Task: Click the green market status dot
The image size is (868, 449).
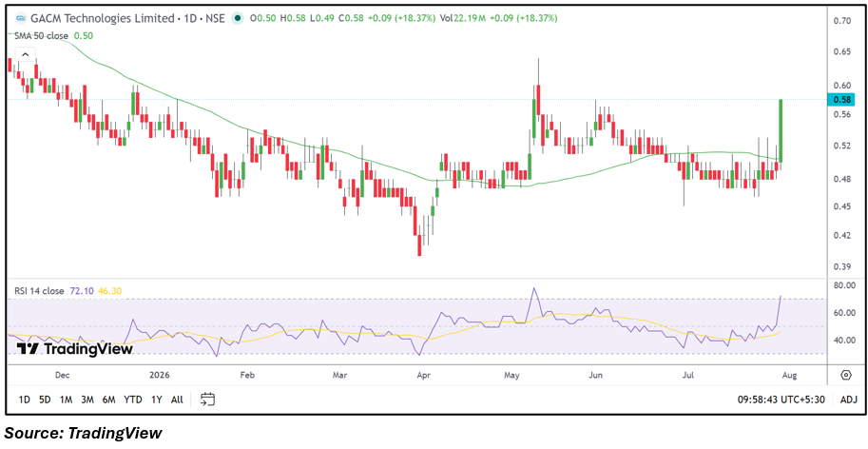Action: 238,18
